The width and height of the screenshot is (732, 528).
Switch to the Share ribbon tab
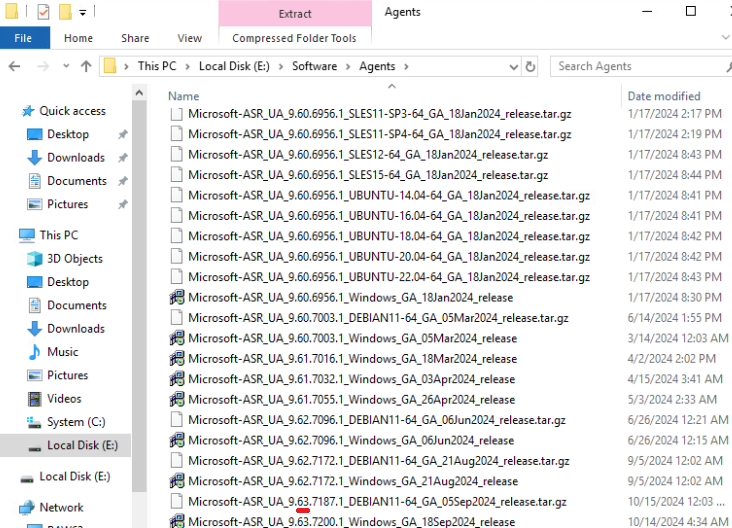click(135, 38)
